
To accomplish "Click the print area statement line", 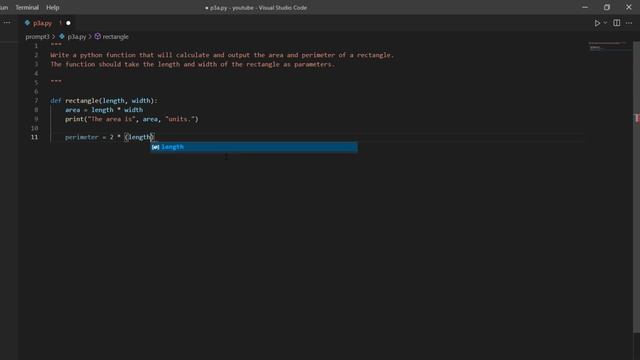I will (131, 119).
